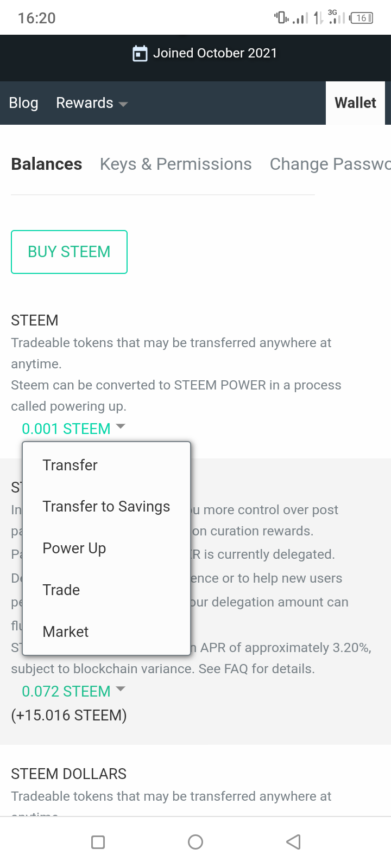This screenshot has width=391, height=868.
Task: Open the Blog tab
Action: [x=23, y=103]
